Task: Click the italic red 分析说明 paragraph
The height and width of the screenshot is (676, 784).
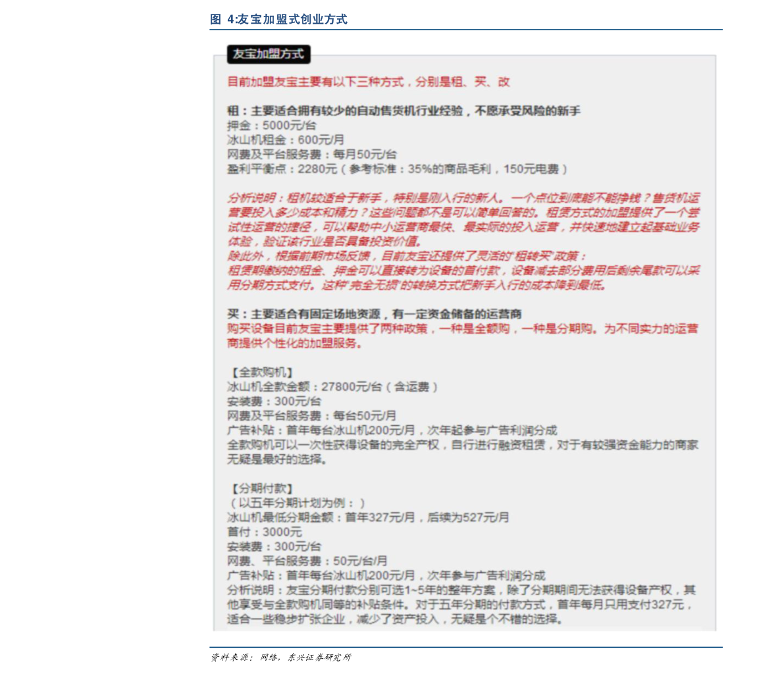Action: pos(463,220)
